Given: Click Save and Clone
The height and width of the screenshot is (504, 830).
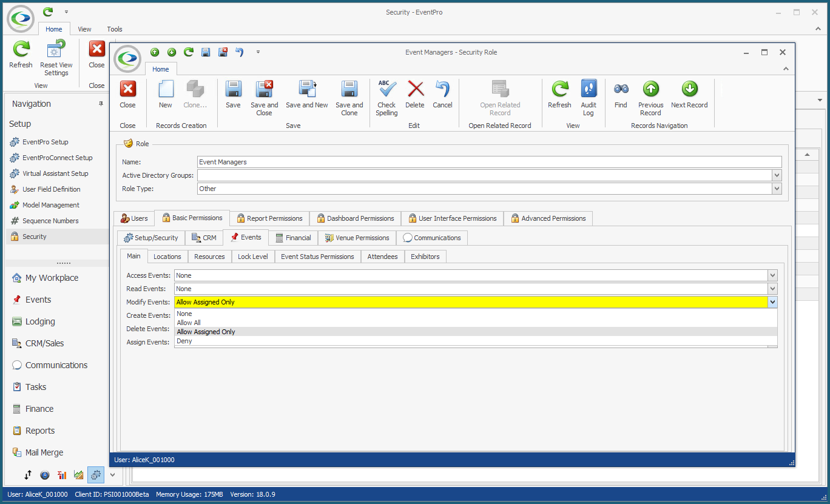Looking at the screenshot, I should (x=349, y=98).
